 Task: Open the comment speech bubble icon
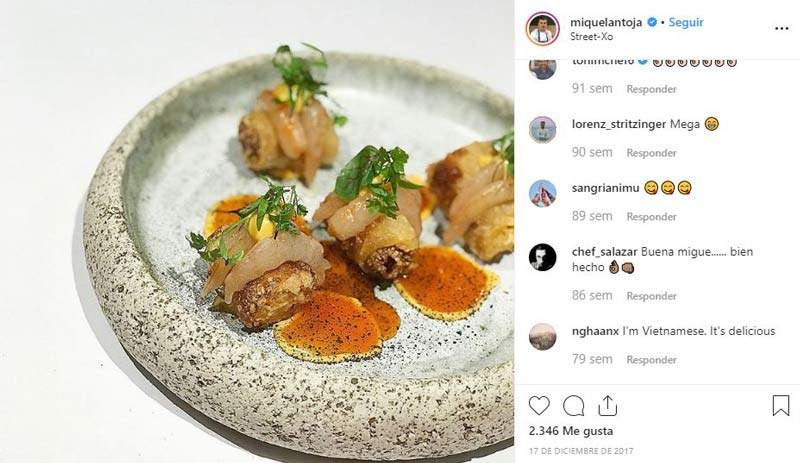[x=573, y=405]
